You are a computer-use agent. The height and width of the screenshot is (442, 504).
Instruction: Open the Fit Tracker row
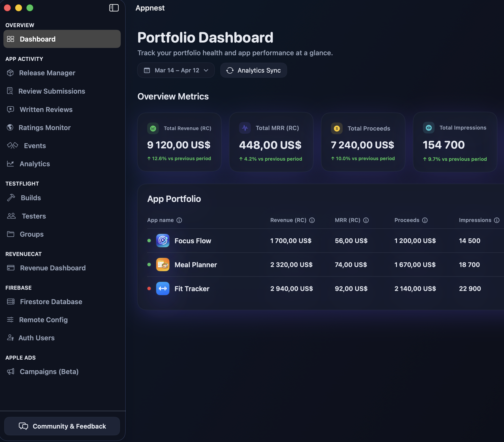pos(326,288)
